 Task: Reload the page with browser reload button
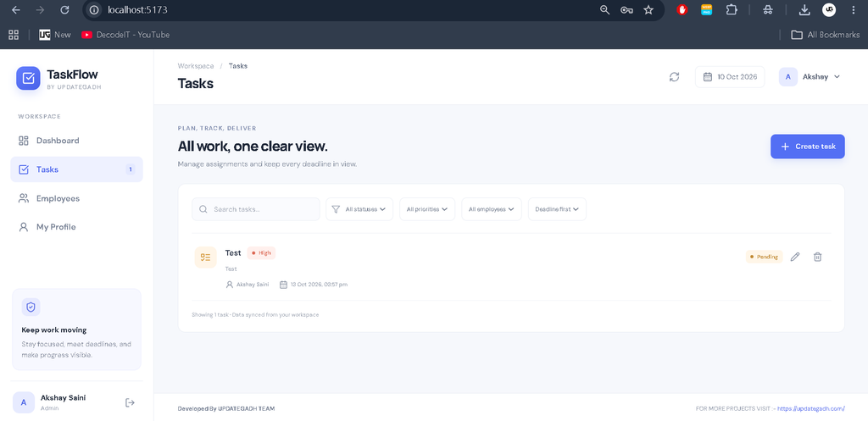64,10
